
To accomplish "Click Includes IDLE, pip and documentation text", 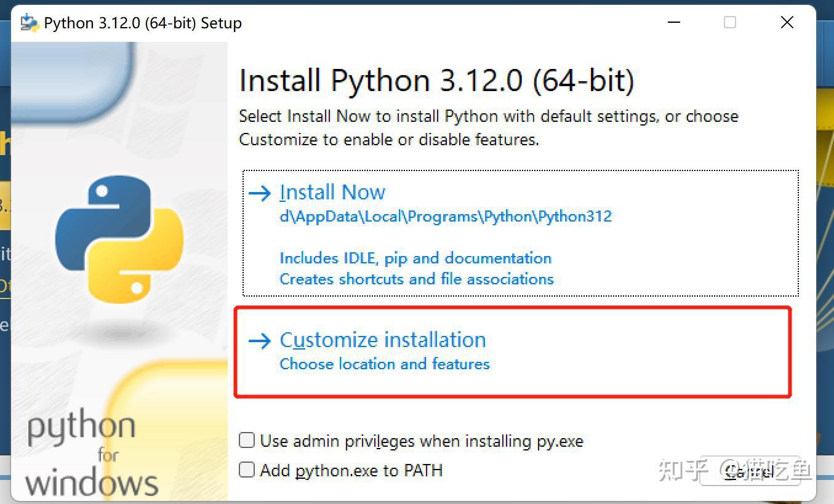I will 415,258.
